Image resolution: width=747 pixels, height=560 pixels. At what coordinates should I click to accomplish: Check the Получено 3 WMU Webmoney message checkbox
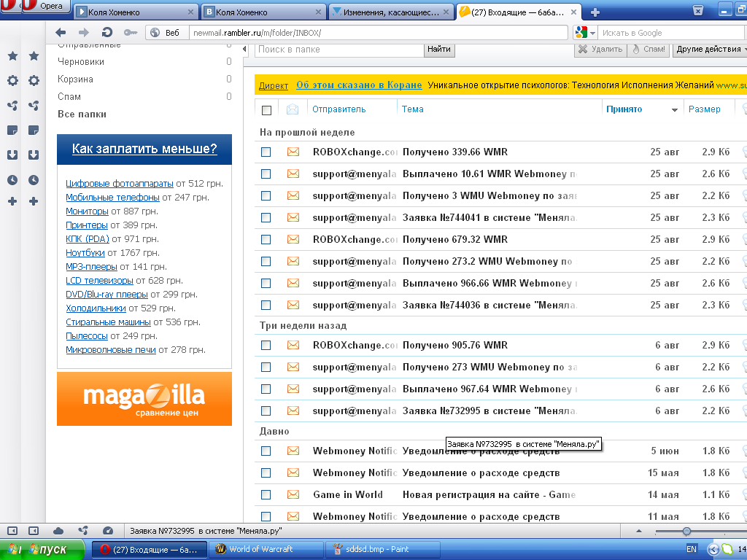[266, 195]
